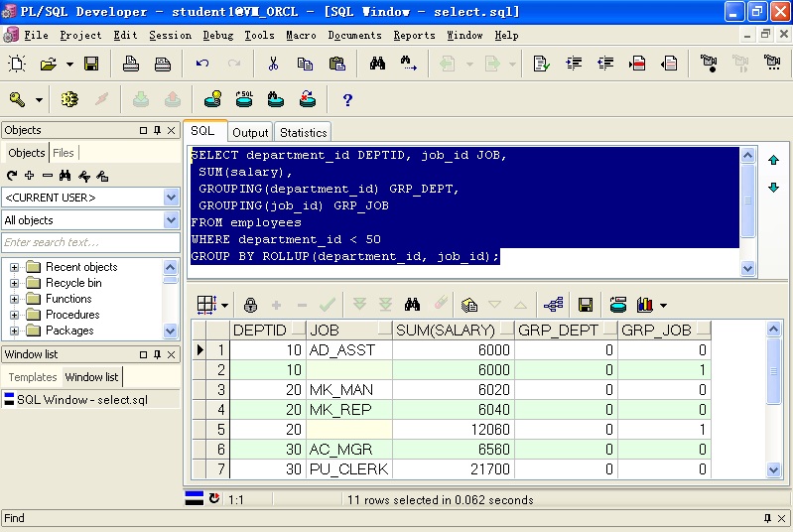
Task: Click the chart bar graph icon
Action: tap(645, 305)
